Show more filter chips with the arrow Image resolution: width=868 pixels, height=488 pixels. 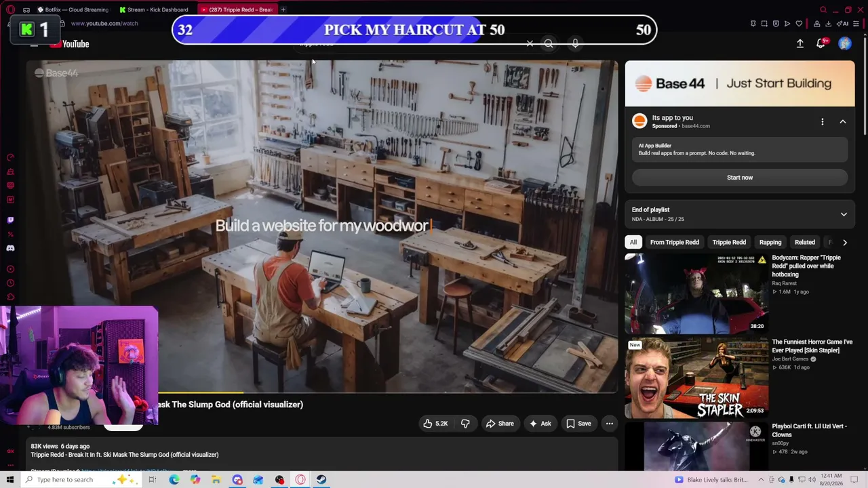pyautogui.click(x=844, y=242)
